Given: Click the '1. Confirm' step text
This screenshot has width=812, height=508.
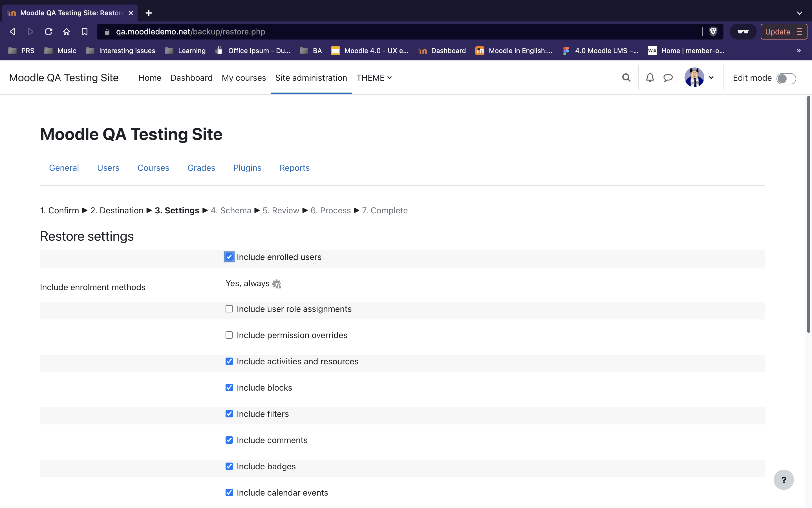Looking at the screenshot, I should pyautogui.click(x=59, y=210).
